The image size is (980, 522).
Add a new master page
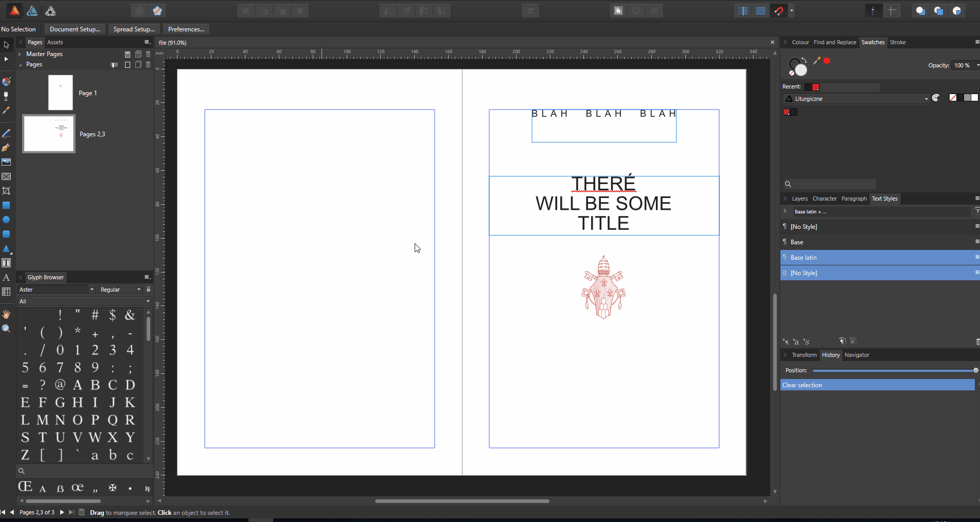(128, 54)
